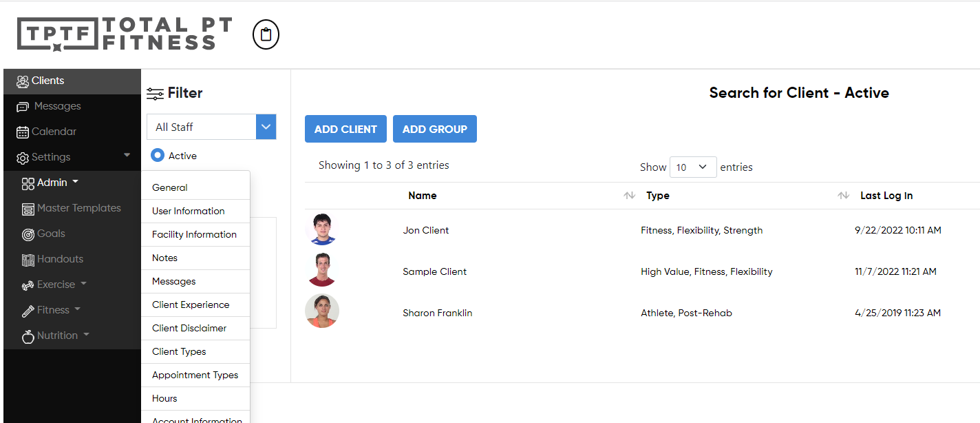Viewport: 980px width, 423px height.
Task: Click the 11/7/2022 11:21 AM login cell
Action: [x=895, y=271]
